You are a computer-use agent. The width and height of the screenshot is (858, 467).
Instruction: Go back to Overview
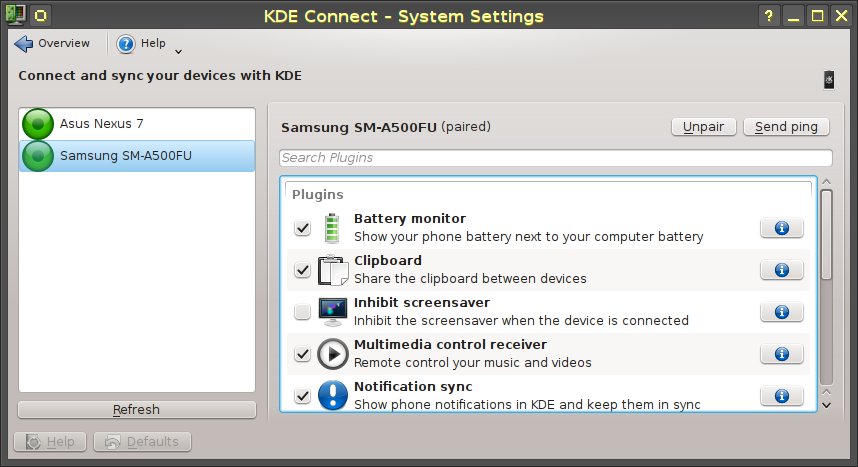tap(52, 44)
